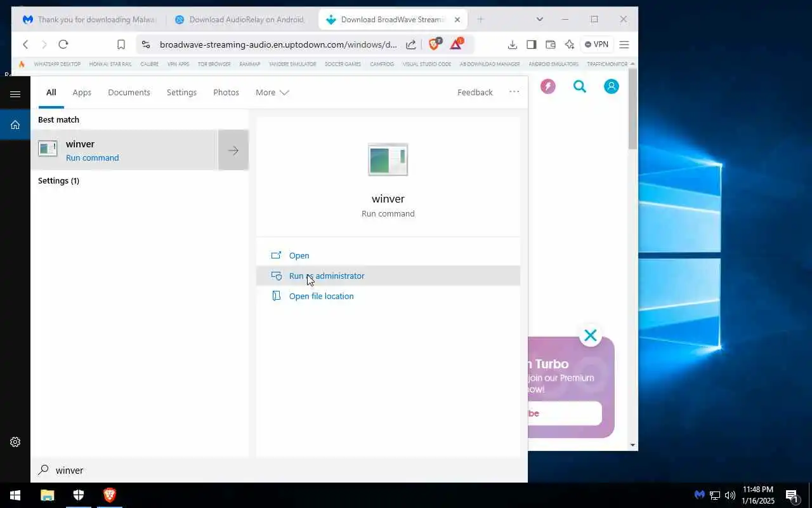Open a new browser tab
This screenshot has height=508, width=812.
coord(480,20)
